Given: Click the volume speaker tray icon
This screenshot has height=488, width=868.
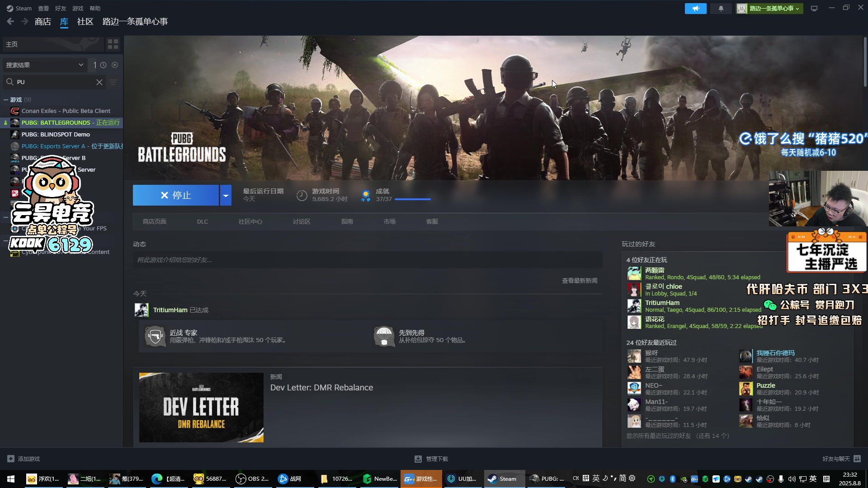Looking at the screenshot, I should 792,479.
